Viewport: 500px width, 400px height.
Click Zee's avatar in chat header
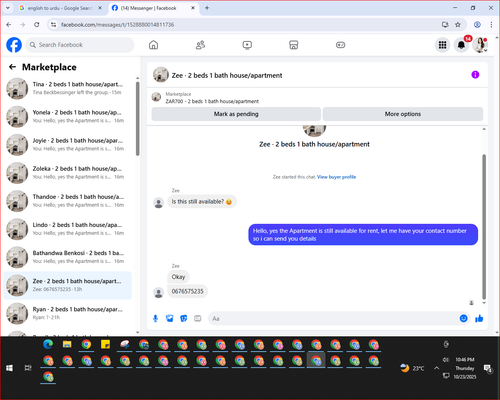point(161,75)
